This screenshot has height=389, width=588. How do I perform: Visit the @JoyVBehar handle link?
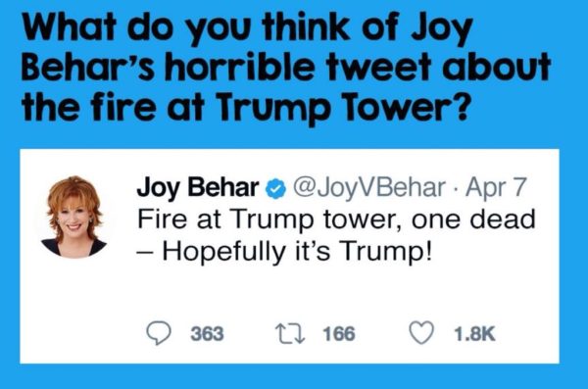(369, 187)
